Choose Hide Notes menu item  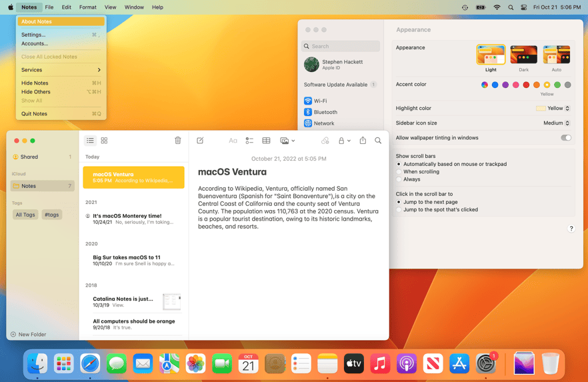(61, 83)
